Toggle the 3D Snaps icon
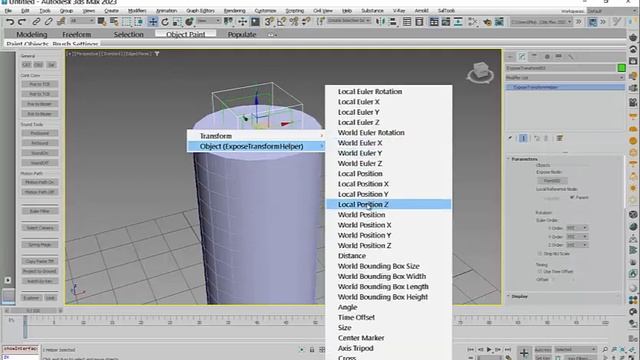 269,22
